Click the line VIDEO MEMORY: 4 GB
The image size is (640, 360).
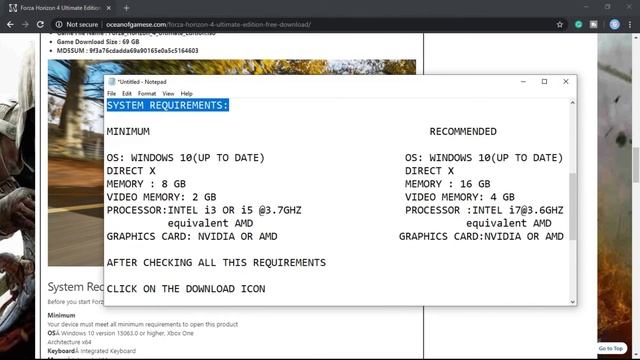pyautogui.click(x=460, y=197)
